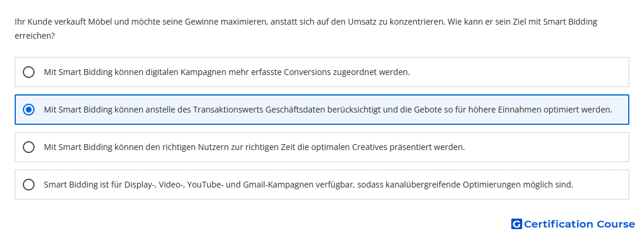Select the radio button for 'mehr erfasste Conversions'
This screenshot has height=235, width=644.
28,72
